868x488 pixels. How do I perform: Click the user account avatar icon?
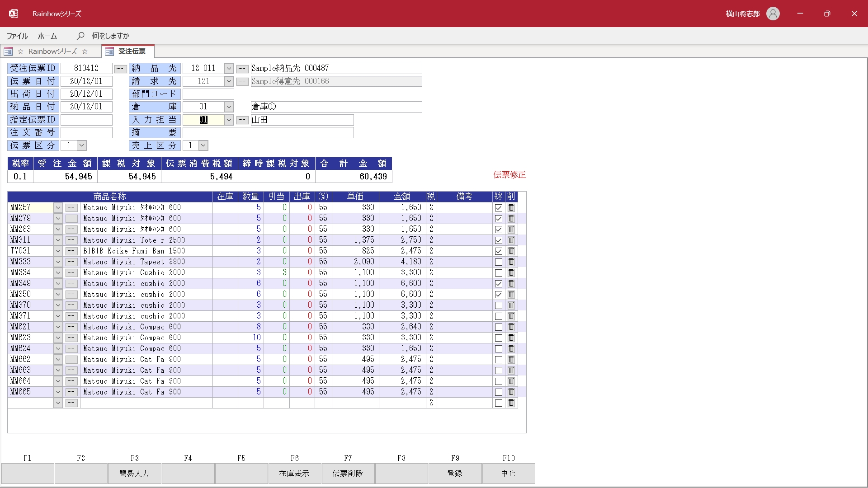[x=773, y=14]
